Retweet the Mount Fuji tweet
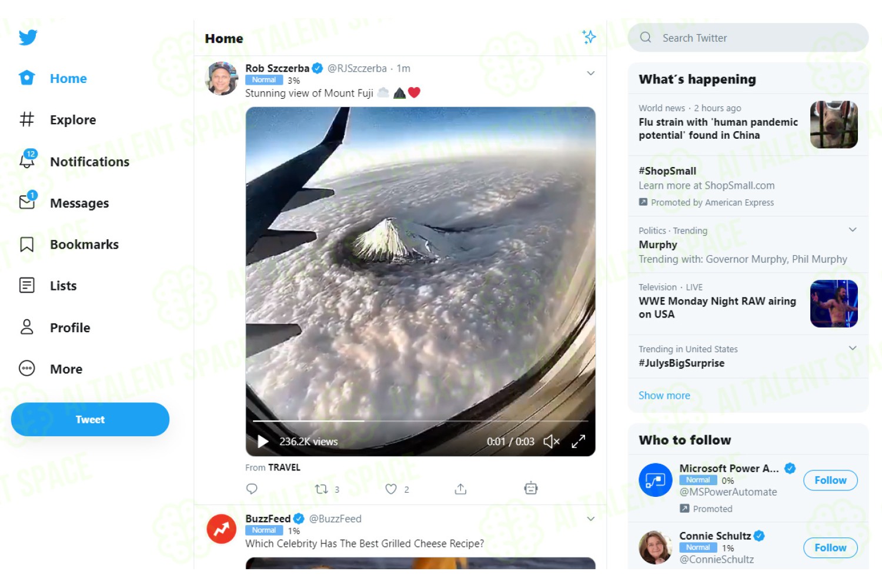 pos(321,489)
